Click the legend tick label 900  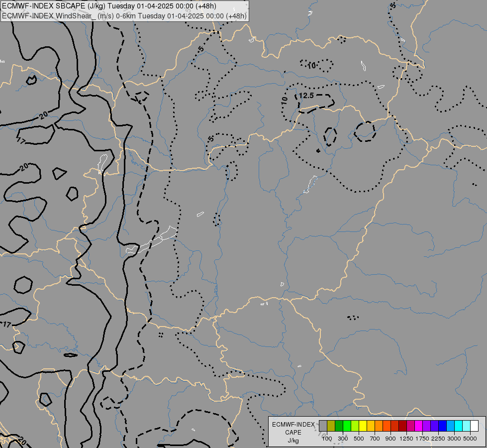point(390,439)
